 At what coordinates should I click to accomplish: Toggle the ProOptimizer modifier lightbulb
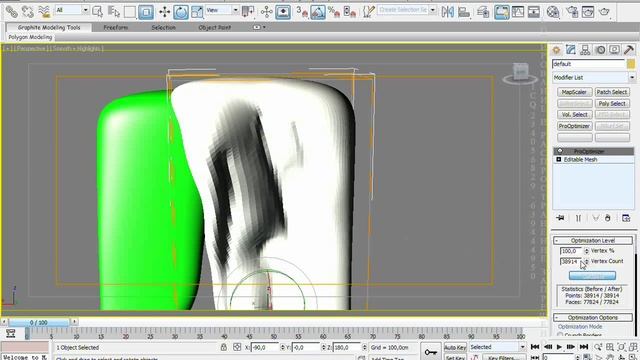coord(560,151)
